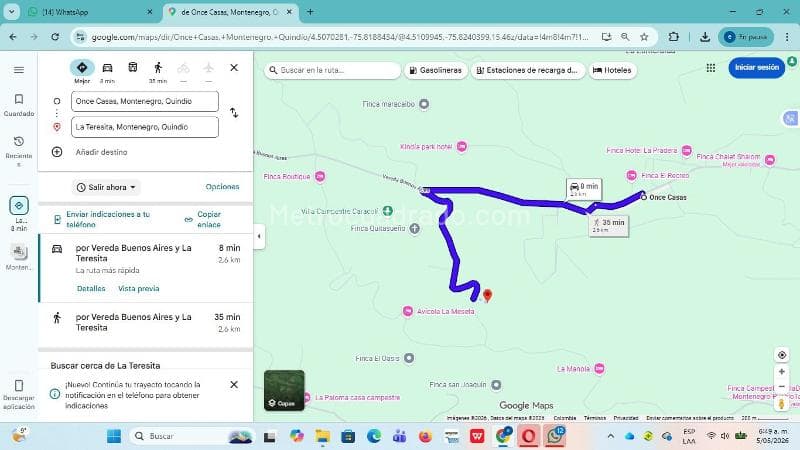The height and width of the screenshot is (450, 800).
Task: Click the 35 min walking route label
Action: (x=609, y=226)
